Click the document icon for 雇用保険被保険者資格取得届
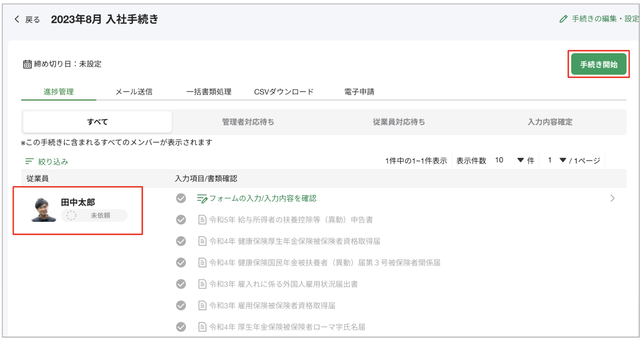644x344 pixels. click(x=203, y=305)
